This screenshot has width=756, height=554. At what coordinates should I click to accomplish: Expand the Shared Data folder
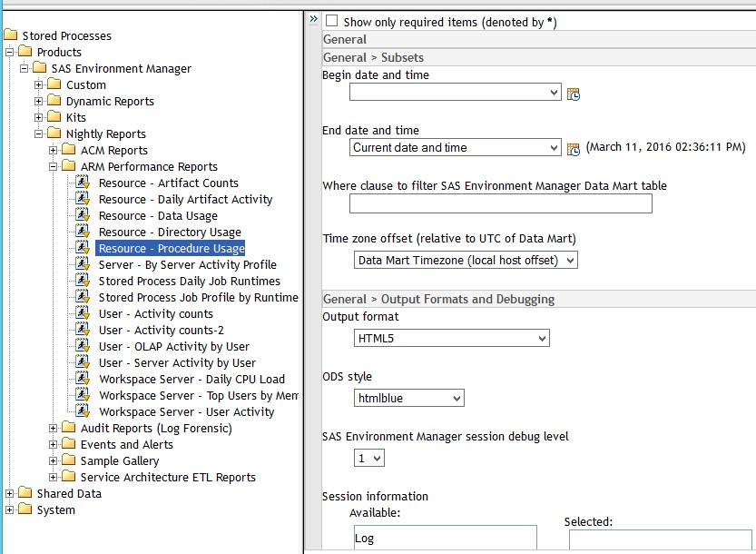(x=10, y=494)
